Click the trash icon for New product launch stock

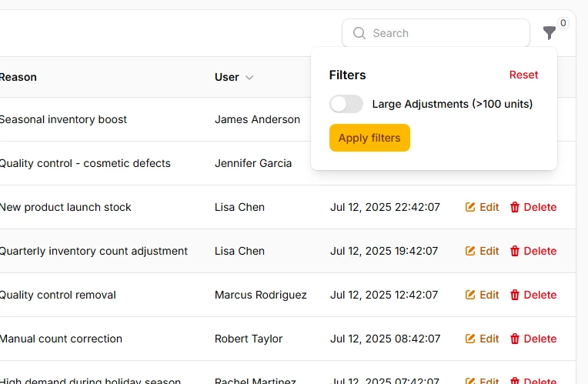(x=515, y=207)
